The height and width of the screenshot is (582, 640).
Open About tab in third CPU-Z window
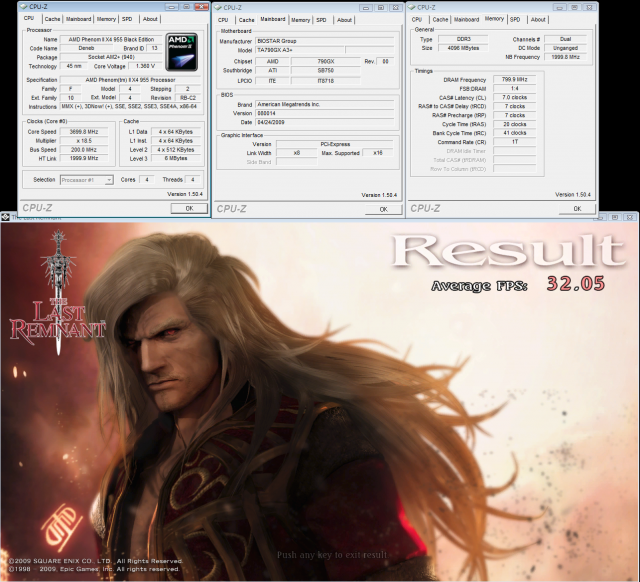pyautogui.click(x=538, y=19)
